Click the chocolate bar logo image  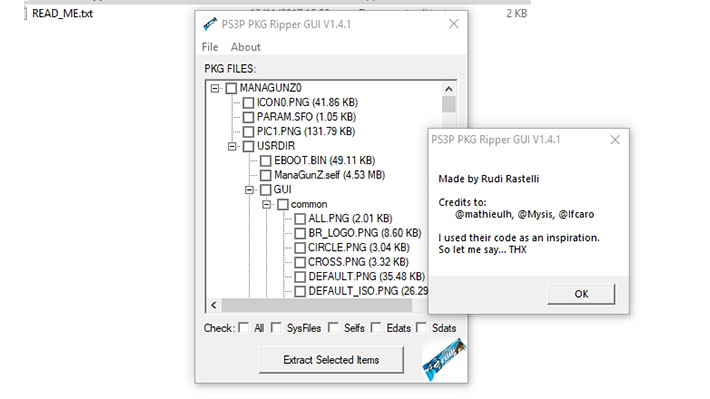444,360
